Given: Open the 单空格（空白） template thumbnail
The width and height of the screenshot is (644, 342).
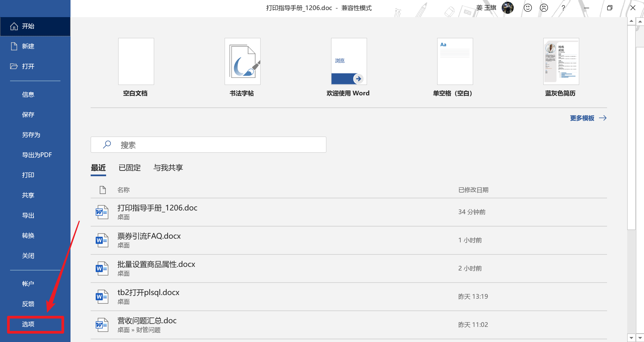Looking at the screenshot, I should click(455, 61).
